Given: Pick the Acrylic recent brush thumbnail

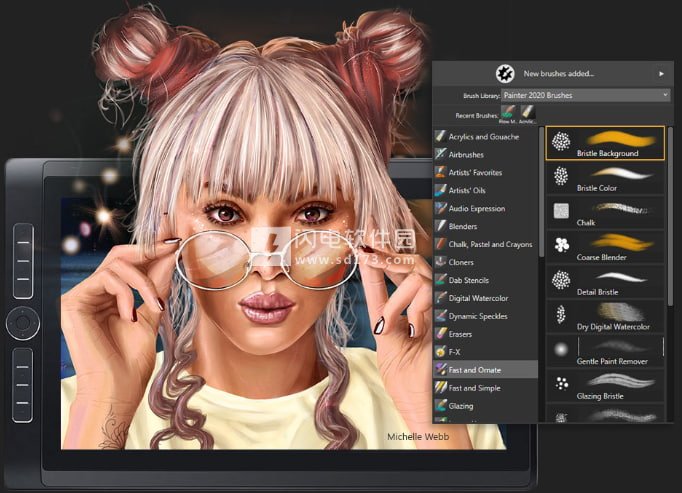Looking at the screenshot, I should point(528,112).
